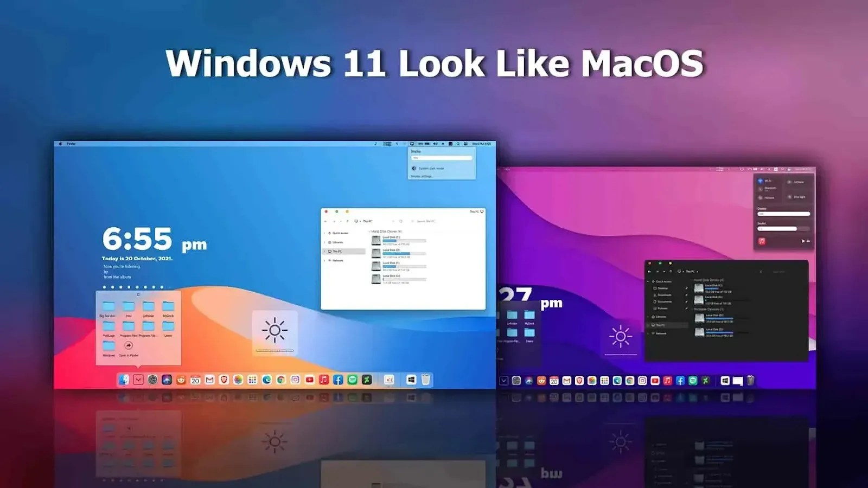The width and height of the screenshot is (868, 488).
Task: Toggle Blue light in the right control center
Action: pyautogui.click(x=790, y=197)
